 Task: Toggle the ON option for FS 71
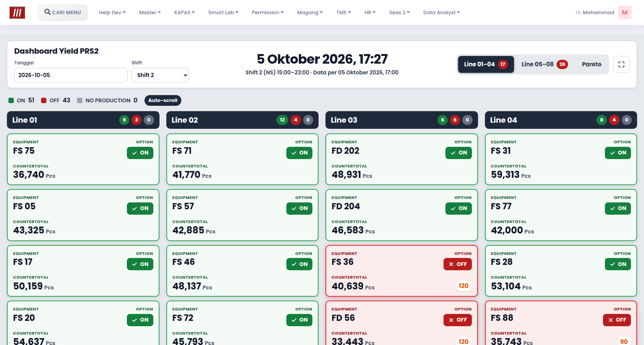click(299, 153)
